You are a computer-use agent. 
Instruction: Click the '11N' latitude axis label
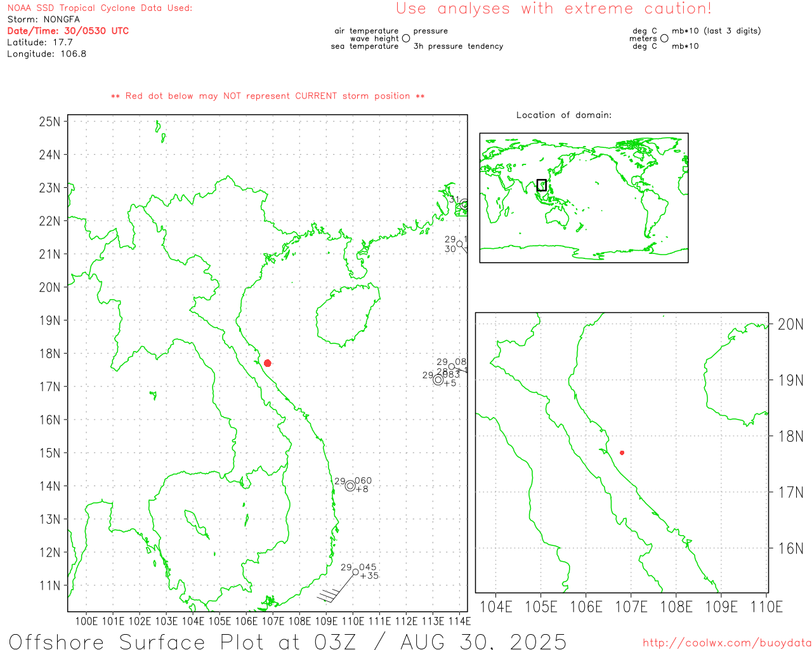click(49, 585)
